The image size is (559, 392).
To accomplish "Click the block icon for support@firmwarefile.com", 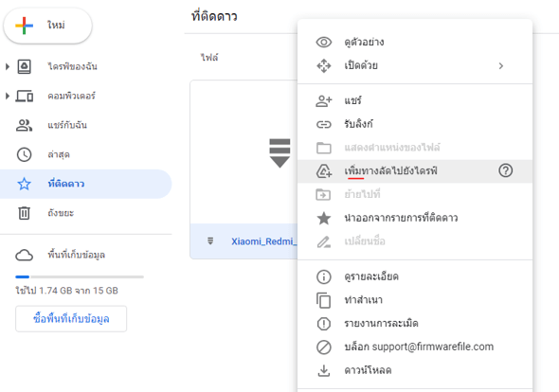I will coord(324,347).
